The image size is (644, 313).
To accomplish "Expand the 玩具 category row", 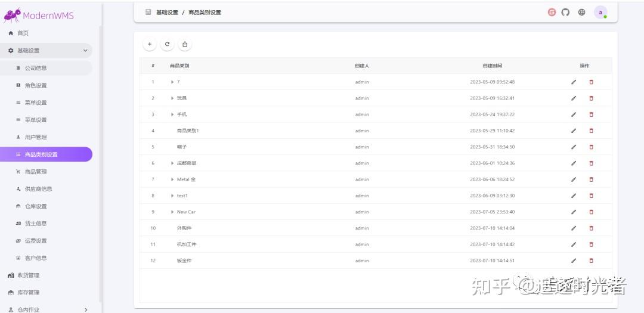I will 172,98.
